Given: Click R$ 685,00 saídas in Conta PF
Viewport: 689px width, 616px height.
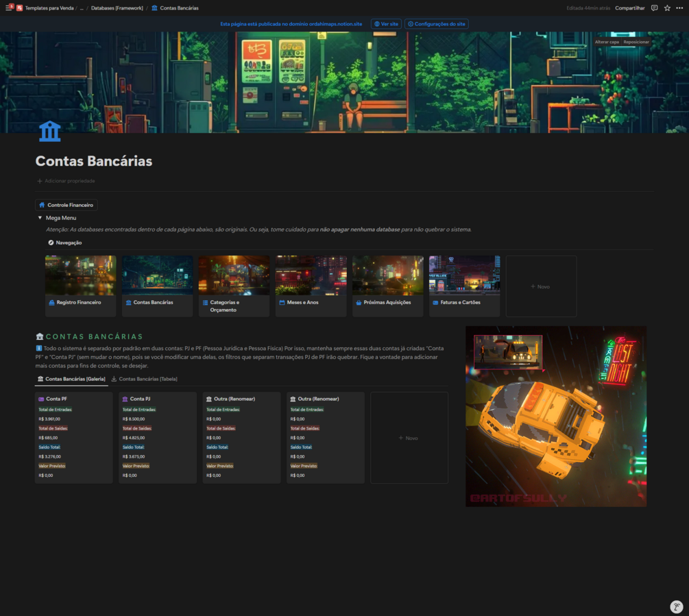Looking at the screenshot, I should (x=48, y=438).
